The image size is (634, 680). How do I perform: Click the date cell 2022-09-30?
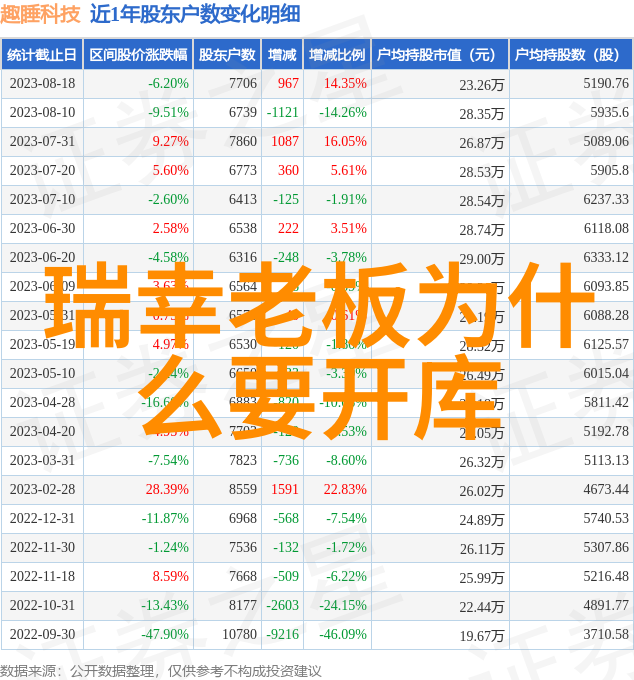click(42, 635)
